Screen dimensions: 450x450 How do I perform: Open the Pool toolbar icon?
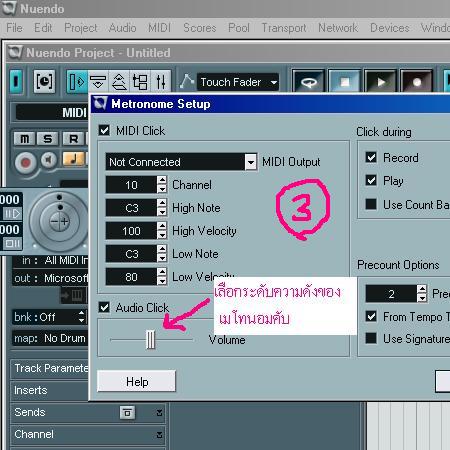tap(140, 81)
